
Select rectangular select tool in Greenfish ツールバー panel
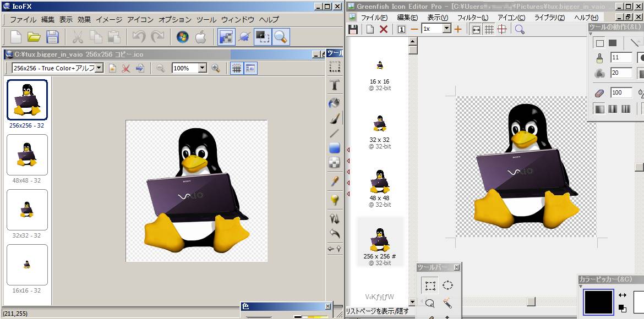(430, 285)
